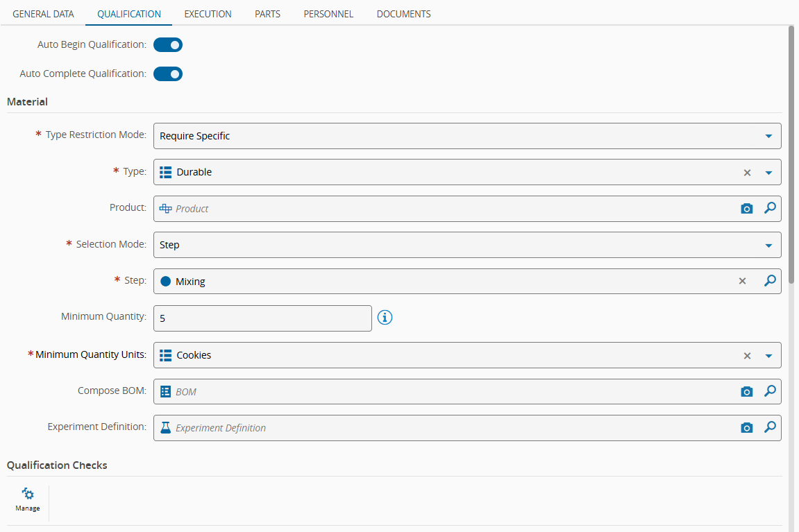This screenshot has height=532, width=799.
Task: Disable Auto Complete Qualification switch
Action: coord(168,74)
